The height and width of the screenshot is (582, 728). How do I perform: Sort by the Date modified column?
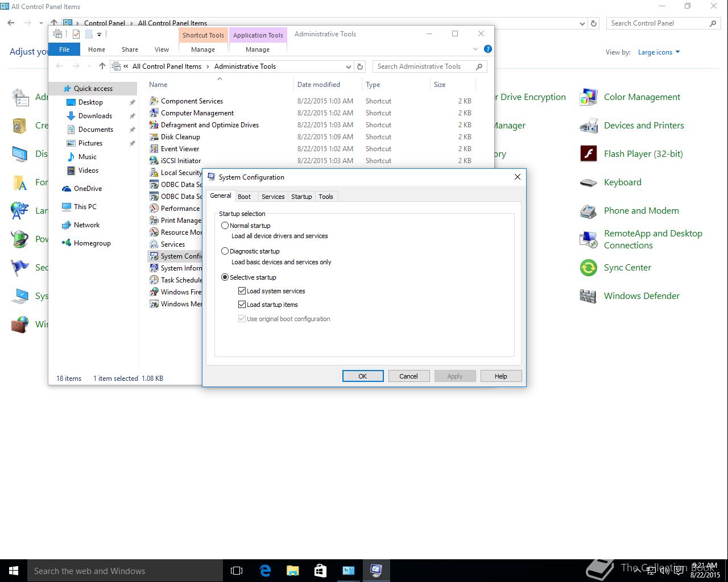tap(318, 85)
